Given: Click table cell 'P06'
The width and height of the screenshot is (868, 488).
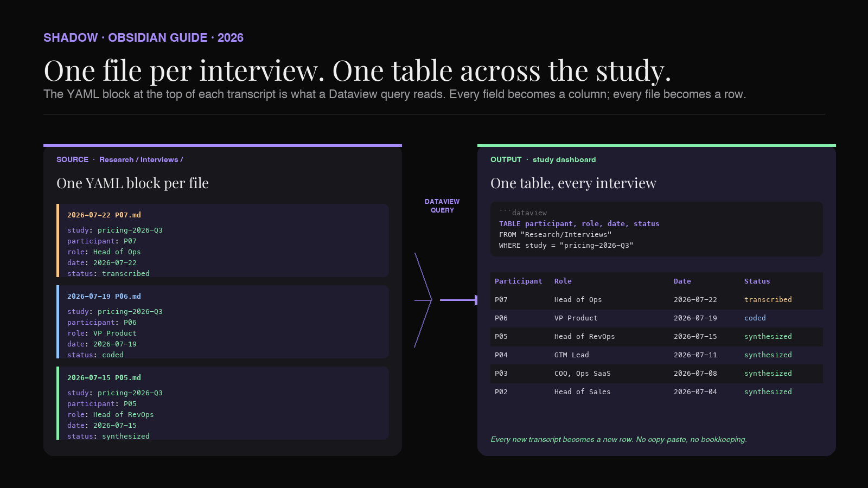Looking at the screenshot, I should coord(501,318).
